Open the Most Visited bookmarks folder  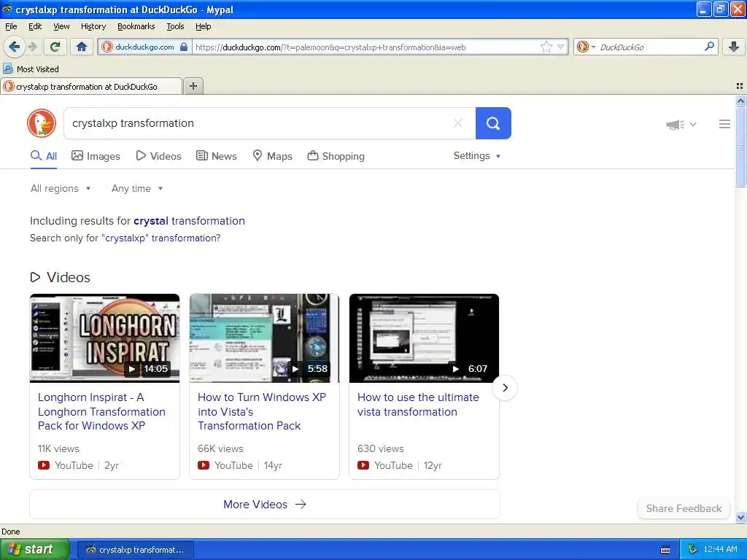[x=31, y=69]
